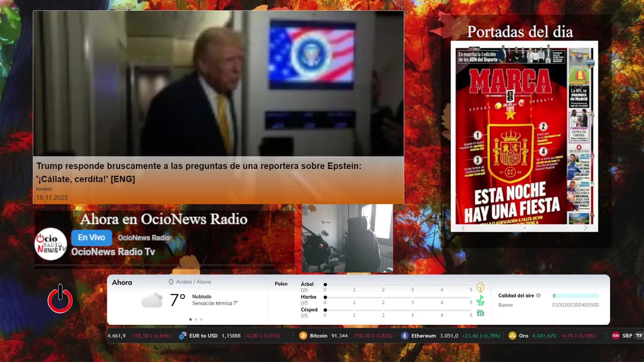The width and height of the screenshot is (644, 362).
Task: Click the news date 18.11.2025
Action: pyautogui.click(x=52, y=198)
